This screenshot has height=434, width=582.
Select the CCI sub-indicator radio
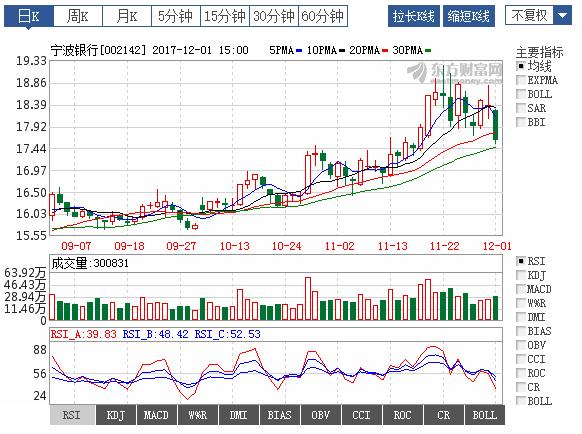pyautogui.click(x=521, y=359)
